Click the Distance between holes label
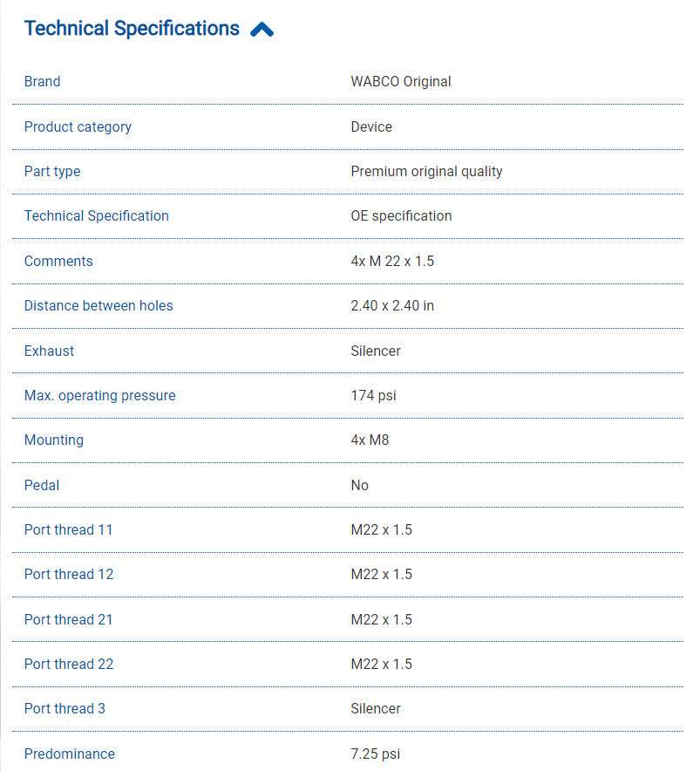 99,306
